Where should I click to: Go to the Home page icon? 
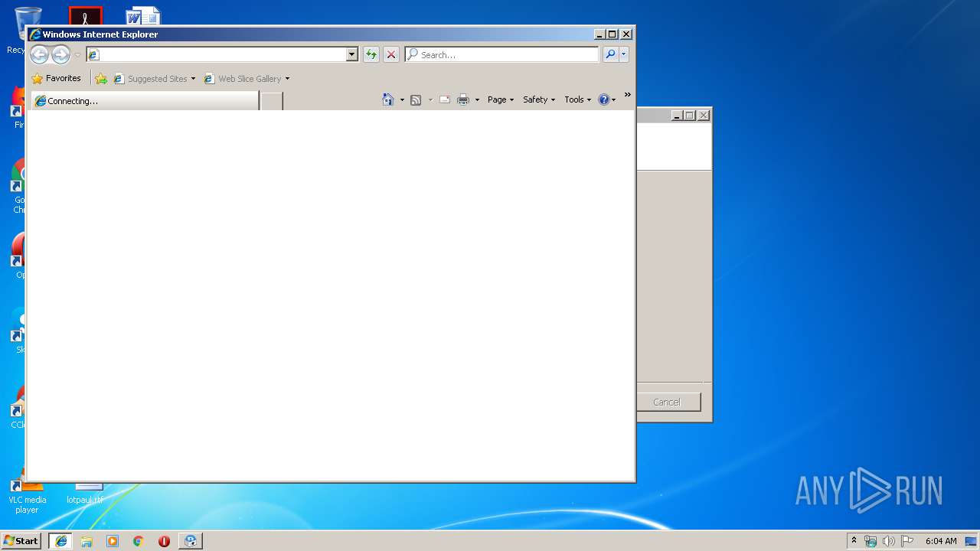tap(388, 99)
